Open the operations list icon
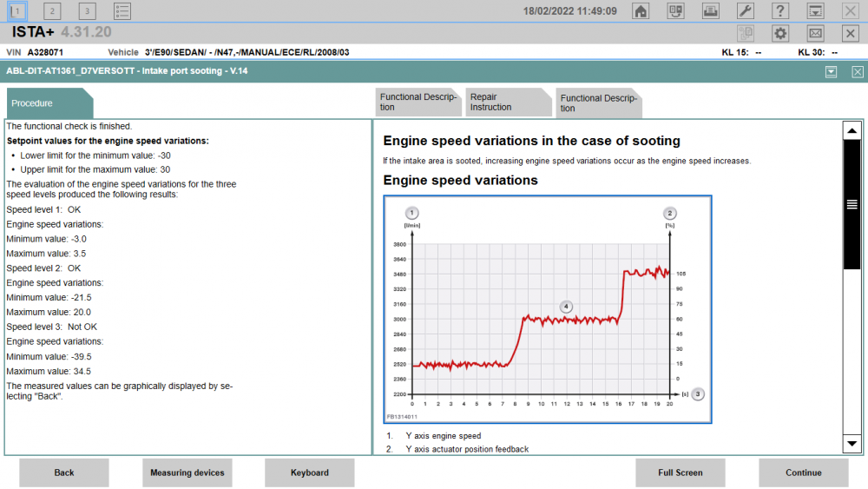This screenshot has height=489, width=868. click(x=122, y=11)
